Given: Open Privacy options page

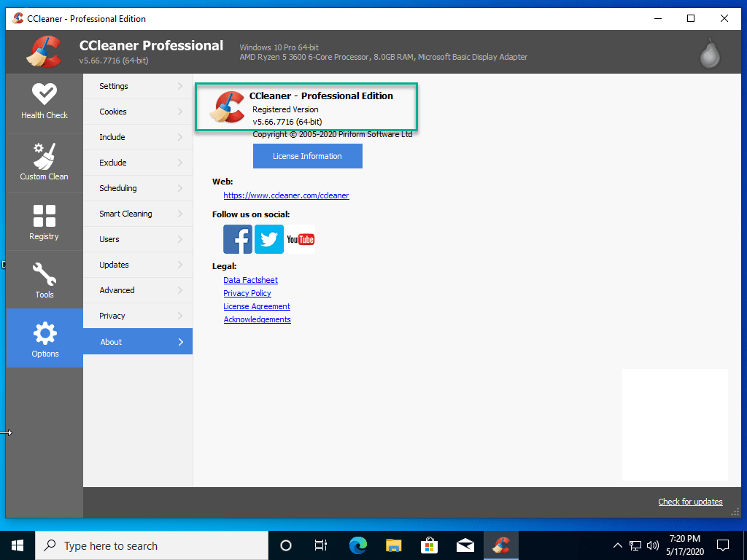Looking at the screenshot, I should coord(138,315).
